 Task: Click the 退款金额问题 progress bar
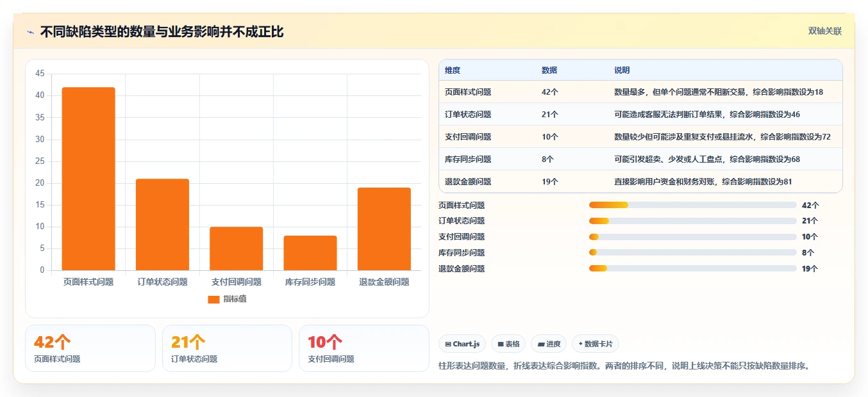[x=693, y=269]
